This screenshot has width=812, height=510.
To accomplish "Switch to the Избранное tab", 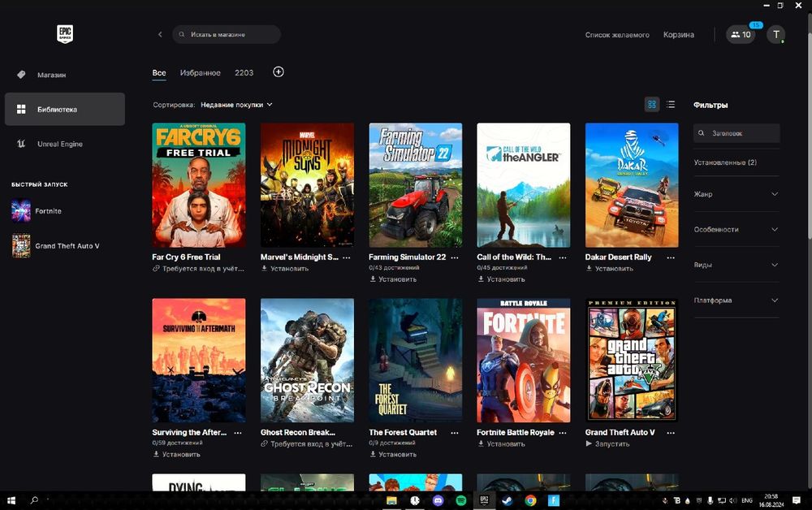I will click(x=200, y=72).
